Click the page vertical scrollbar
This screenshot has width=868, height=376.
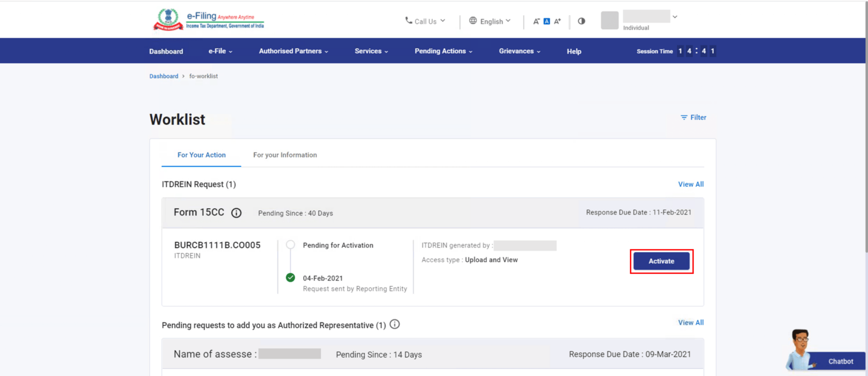865,136
